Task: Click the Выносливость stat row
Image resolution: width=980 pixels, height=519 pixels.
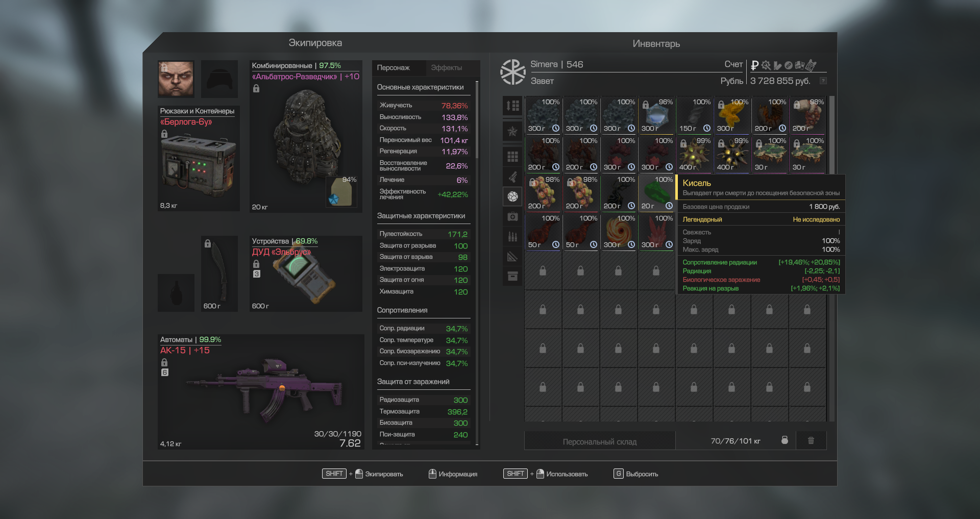Action: coord(423,117)
